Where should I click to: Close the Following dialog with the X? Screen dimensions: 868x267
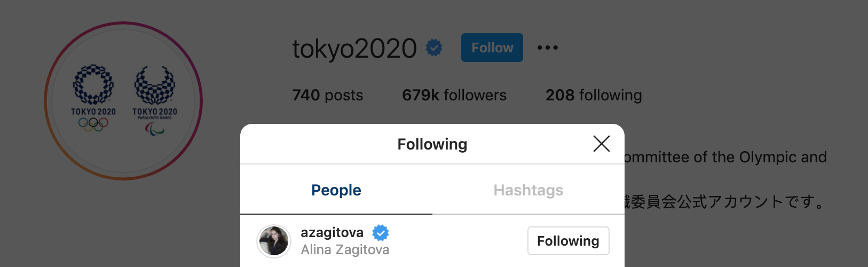[x=601, y=144]
